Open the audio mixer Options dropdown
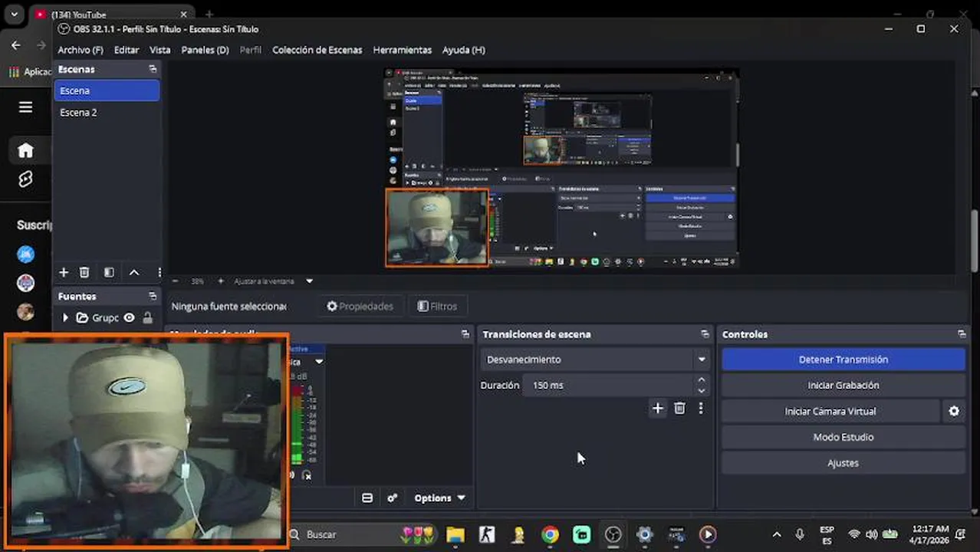This screenshot has height=552, width=980. coord(440,498)
